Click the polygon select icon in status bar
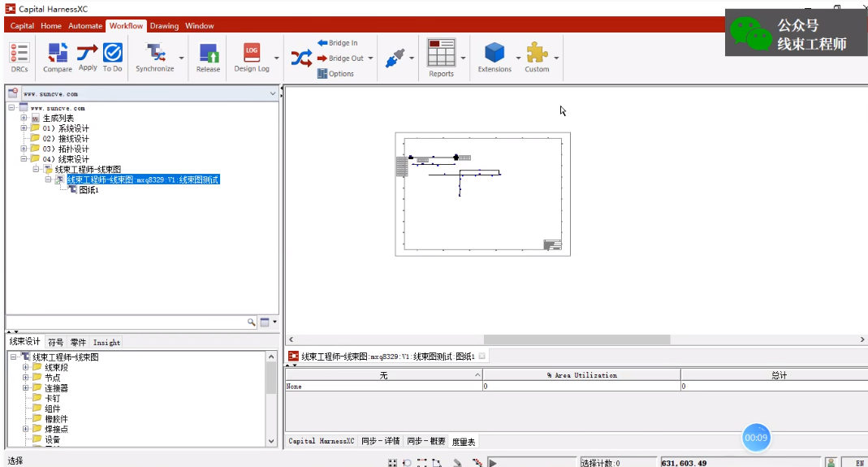The height and width of the screenshot is (467, 868). point(437,463)
